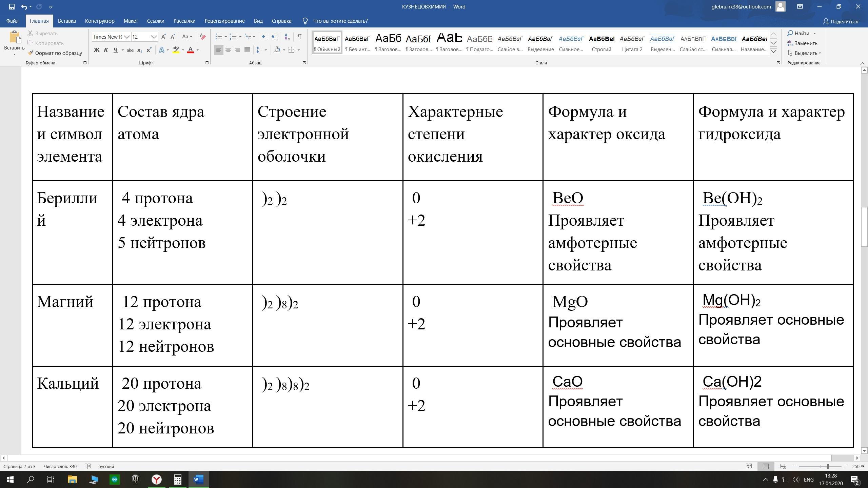The width and height of the screenshot is (868, 488).
Task: Apply yellow text highlight color
Action: coord(176,50)
